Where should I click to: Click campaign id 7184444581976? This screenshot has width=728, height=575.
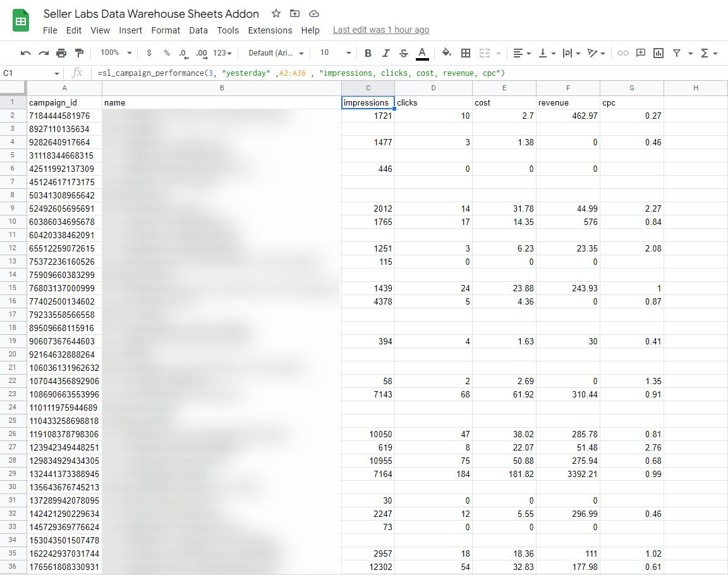pos(64,116)
